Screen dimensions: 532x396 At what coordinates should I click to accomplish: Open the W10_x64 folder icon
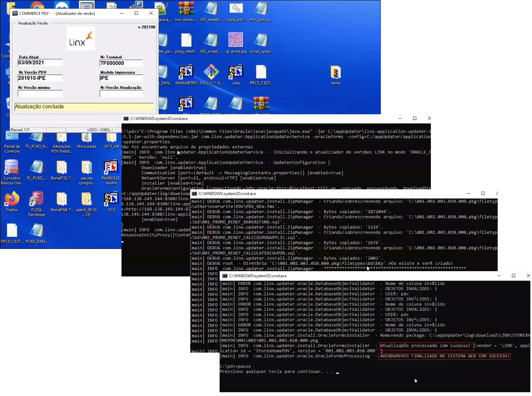coord(111,141)
